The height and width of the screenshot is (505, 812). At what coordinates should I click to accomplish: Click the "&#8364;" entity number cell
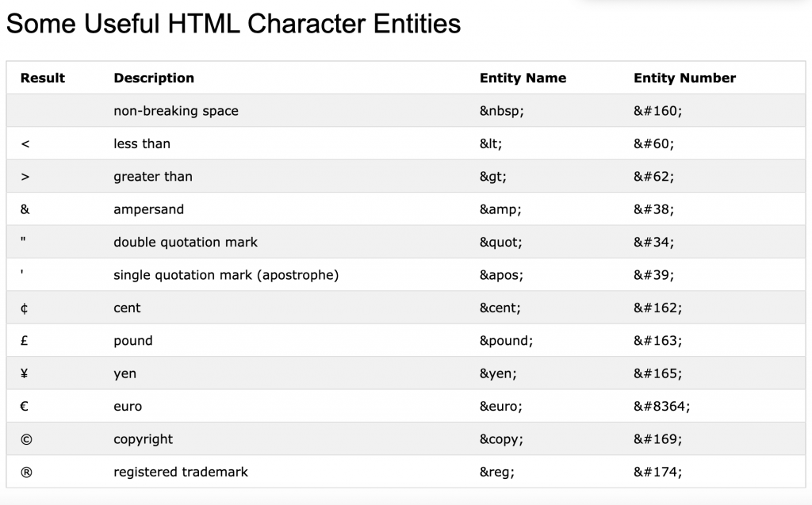pyautogui.click(x=662, y=407)
